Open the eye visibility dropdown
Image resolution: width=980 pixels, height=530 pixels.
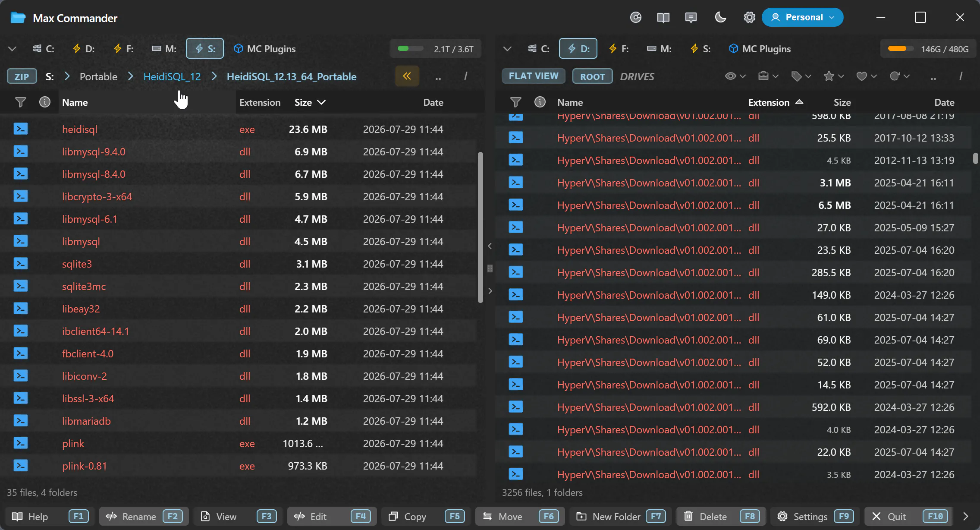pos(735,76)
